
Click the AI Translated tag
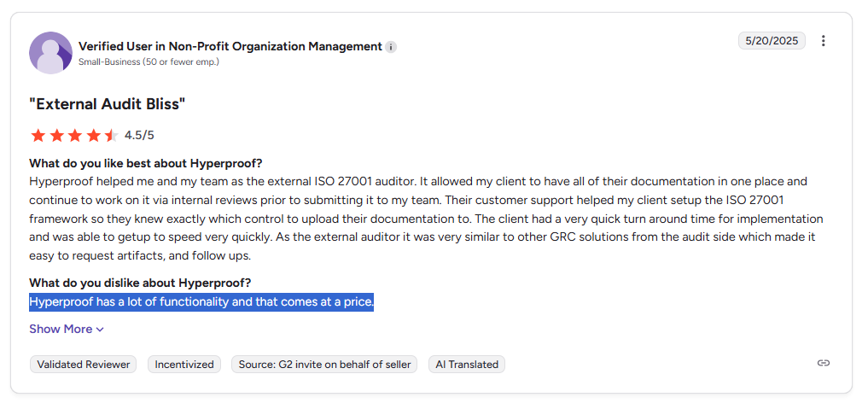(x=467, y=364)
